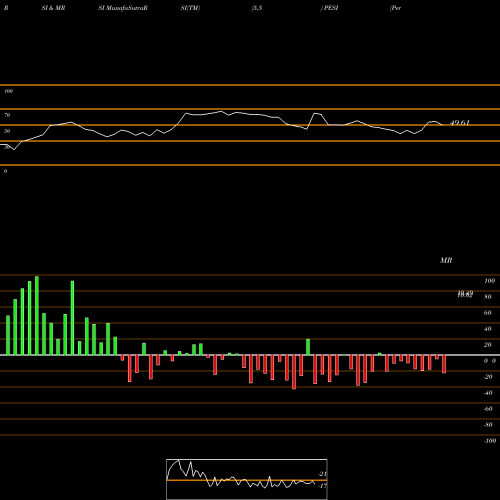Click the '(Per' header text
This screenshot has width=500, height=500.
[395, 8]
